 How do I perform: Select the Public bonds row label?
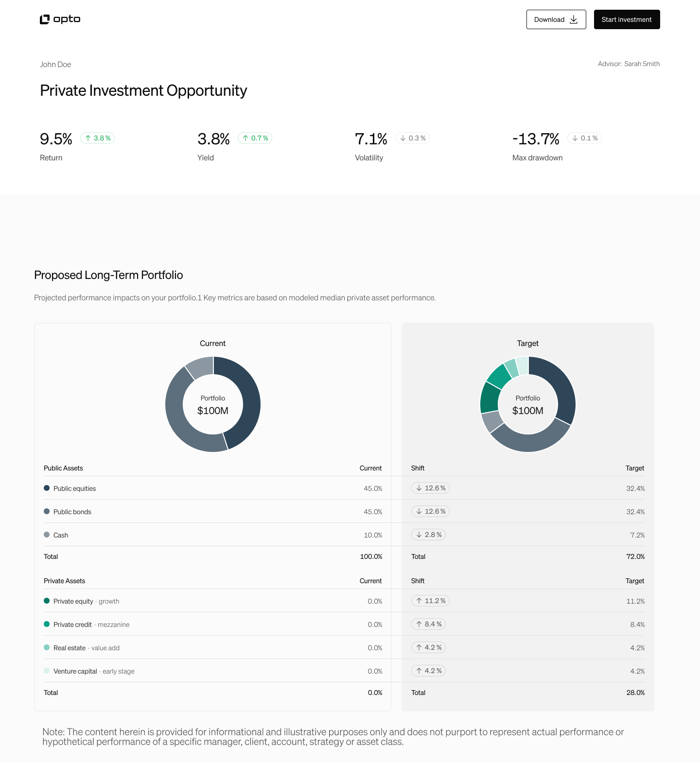72,512
